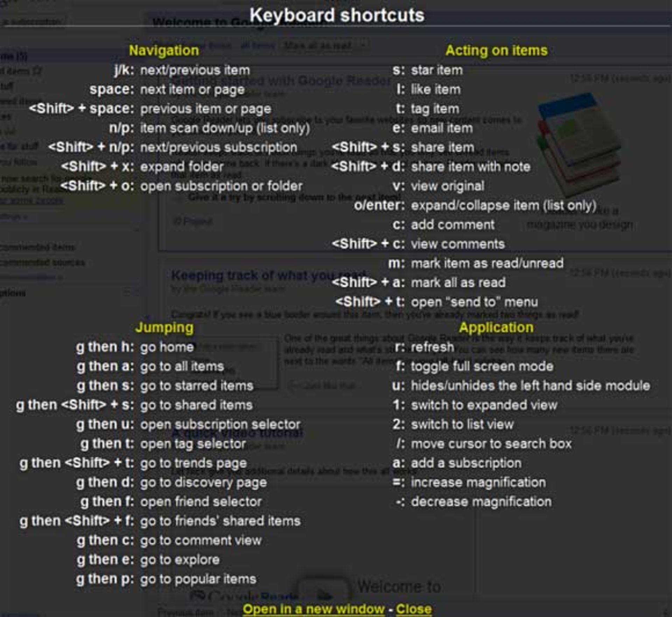Close the keyboard shortcuts overlay
The image size is (672, 617).
pos(415,609)
